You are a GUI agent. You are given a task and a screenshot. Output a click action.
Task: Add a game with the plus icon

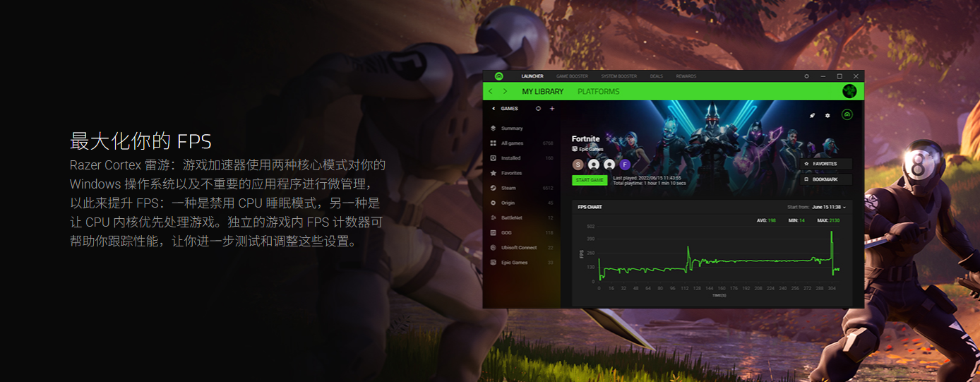point(552,109)
